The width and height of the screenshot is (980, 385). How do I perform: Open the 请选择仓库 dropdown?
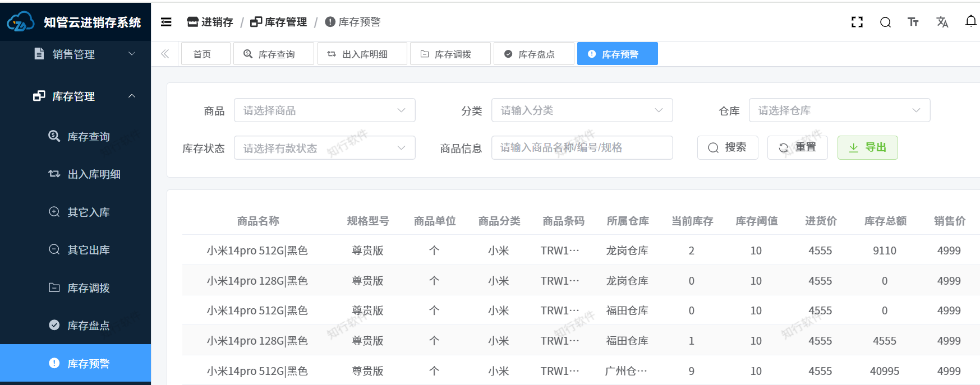click(x=839, y=110)
